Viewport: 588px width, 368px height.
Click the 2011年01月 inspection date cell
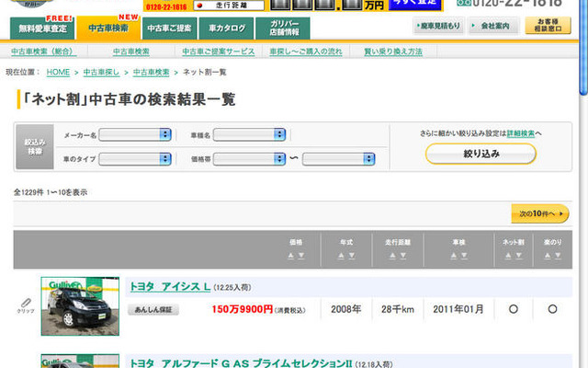(x=458, y=309)
